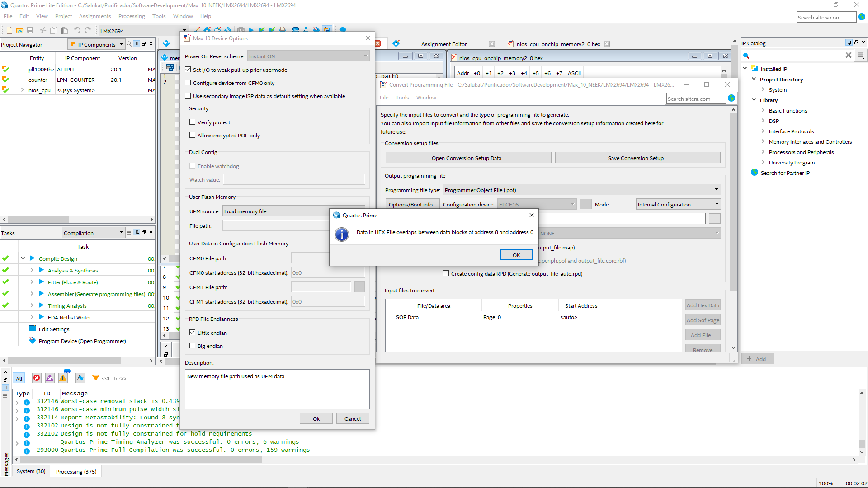Click the undo arrow toolbar icon
This screenshot has width=868, height=488.
coord(77,31)
